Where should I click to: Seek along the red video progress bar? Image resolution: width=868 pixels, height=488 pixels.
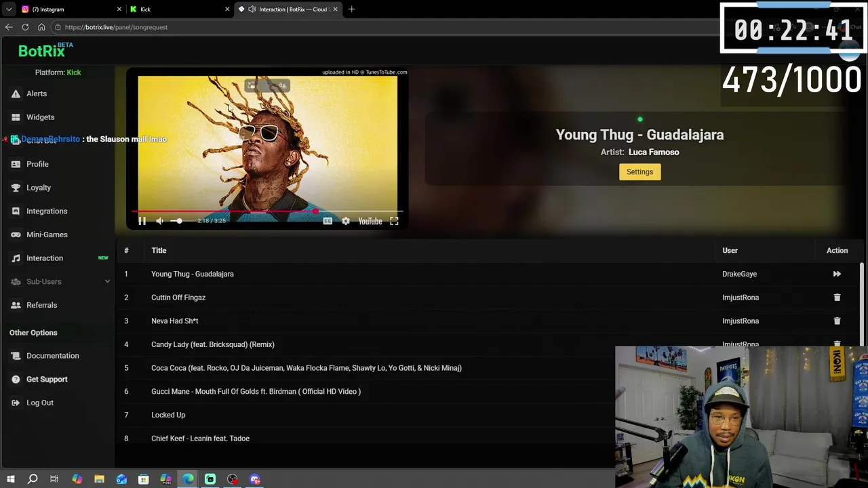click(267, 211)
